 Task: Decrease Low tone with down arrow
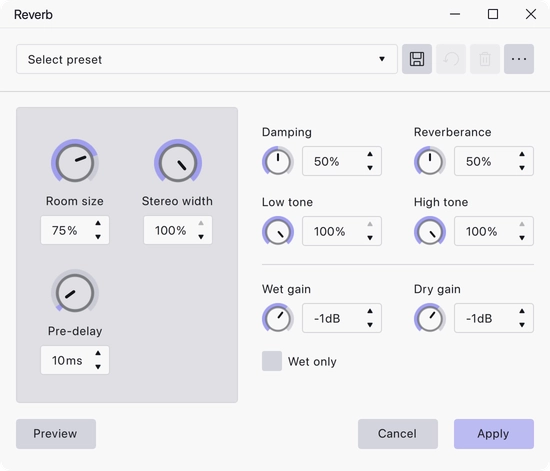(370, 238)
